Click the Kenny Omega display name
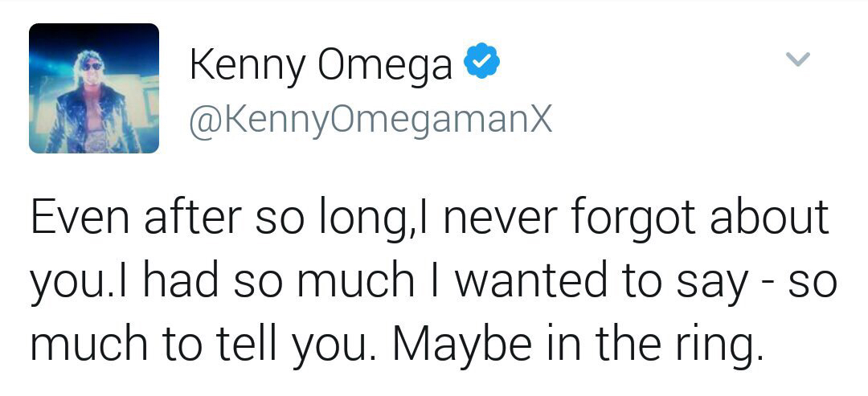The width and height of the screenshot is (868, 396). coord(321,64)
